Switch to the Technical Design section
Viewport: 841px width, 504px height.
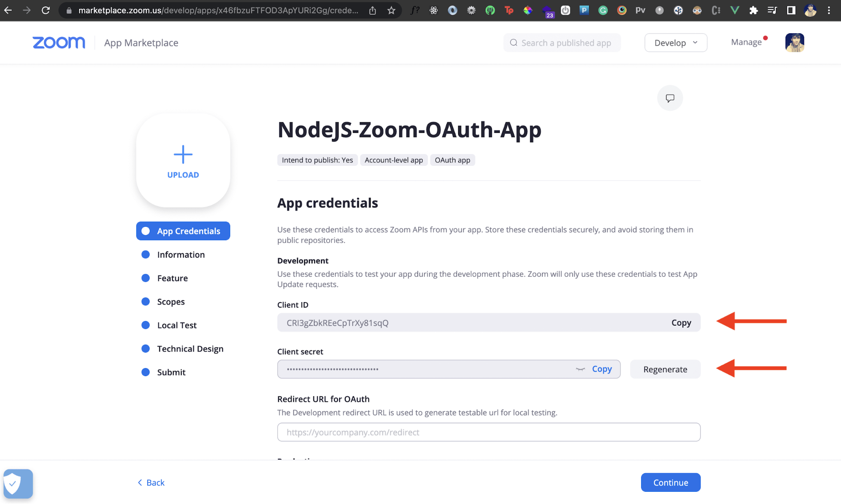(x=190, y=348)
